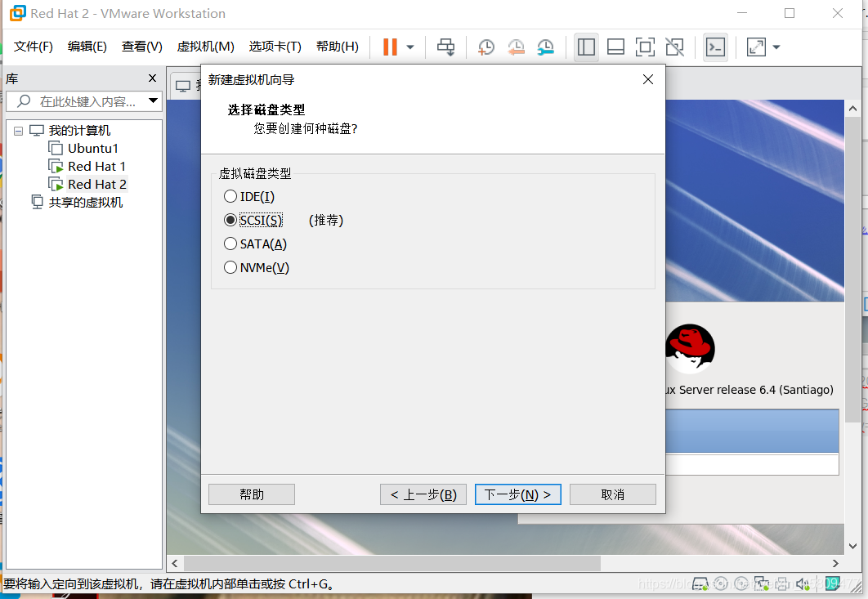Close the 新建虚拟机向导 dialog
The height and width of the screenshot is (599, 868).
(647, 80)
